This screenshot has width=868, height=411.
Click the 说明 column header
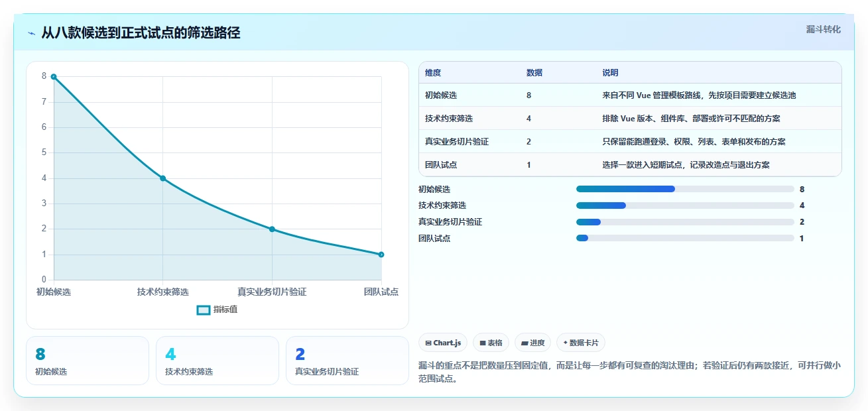(x=610, y=73)
